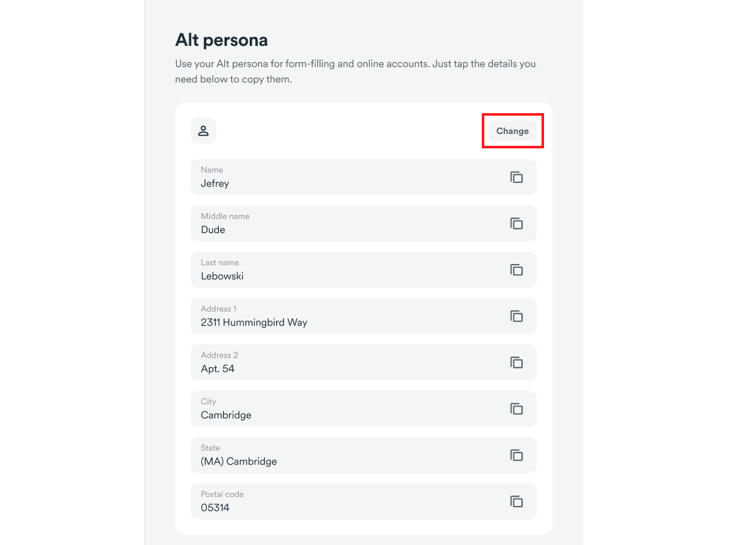Image resolution: width=756 pixels, height=545 pixels.
Task: Select the Postal code field
Action: pos(364,502)
